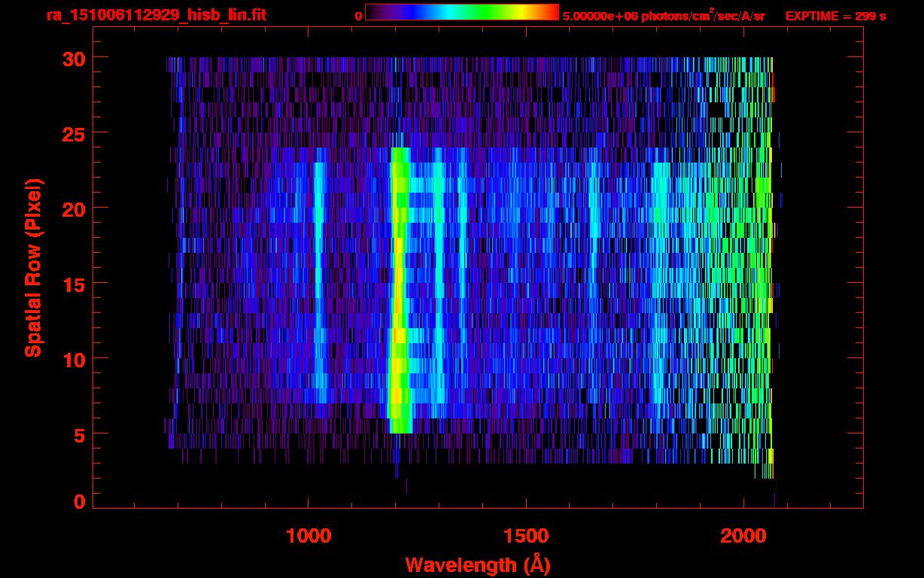Click the rainbow color scale bar
The width and height of the screenshot is (924, 578).
[x=461, y=13]
